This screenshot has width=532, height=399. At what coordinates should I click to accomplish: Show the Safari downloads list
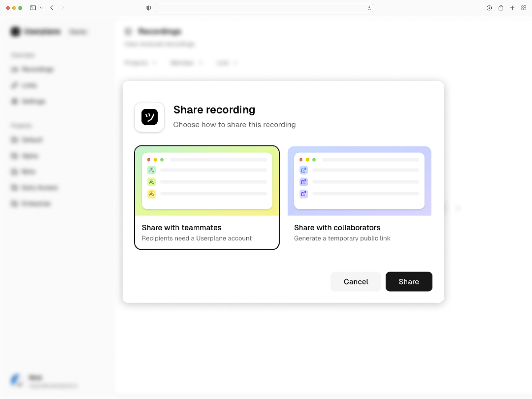489,8
